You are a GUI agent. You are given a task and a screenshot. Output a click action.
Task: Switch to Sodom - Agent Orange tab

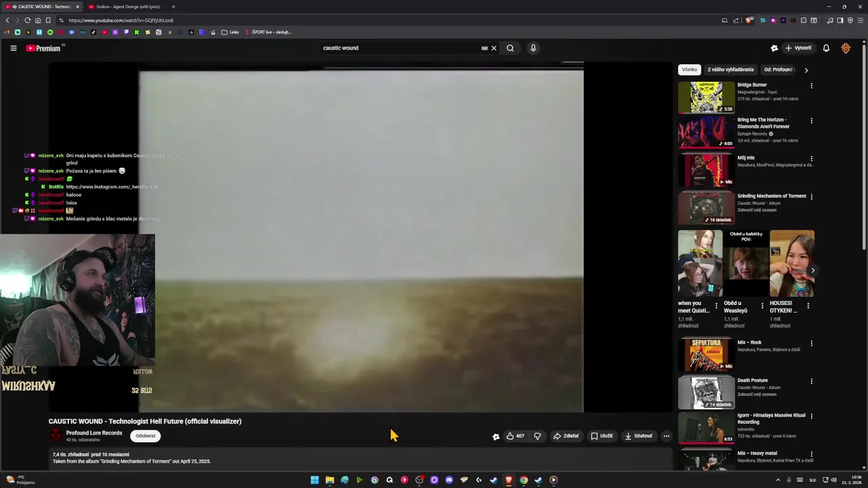[x=127, y=7]
